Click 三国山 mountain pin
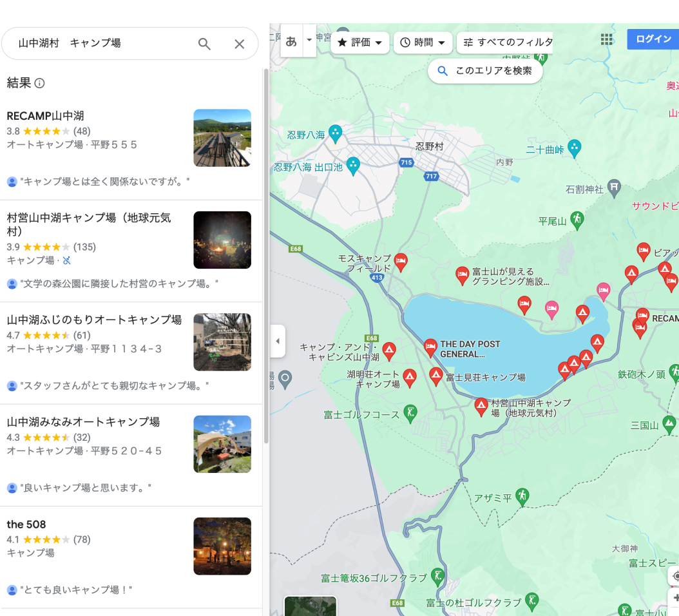The height and width of the screenshot is (616, 679). (669, 425)
